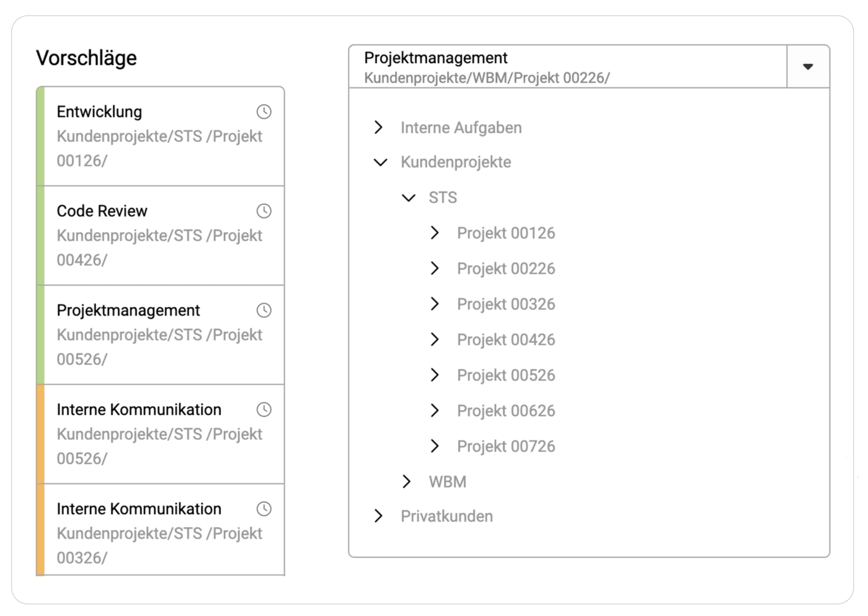
Task: Expand the Projekt 00726 chevron
Action: coord(435,447)
